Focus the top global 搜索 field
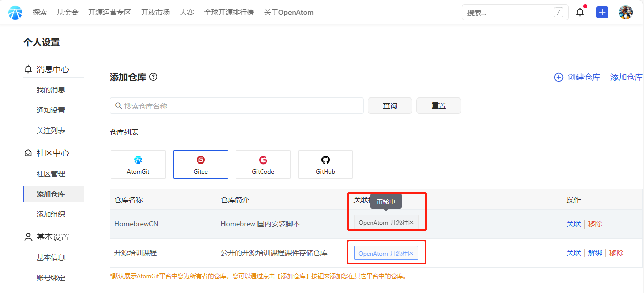Image resolution: width=644 pixels, height=293 pixels. point(514,12)
